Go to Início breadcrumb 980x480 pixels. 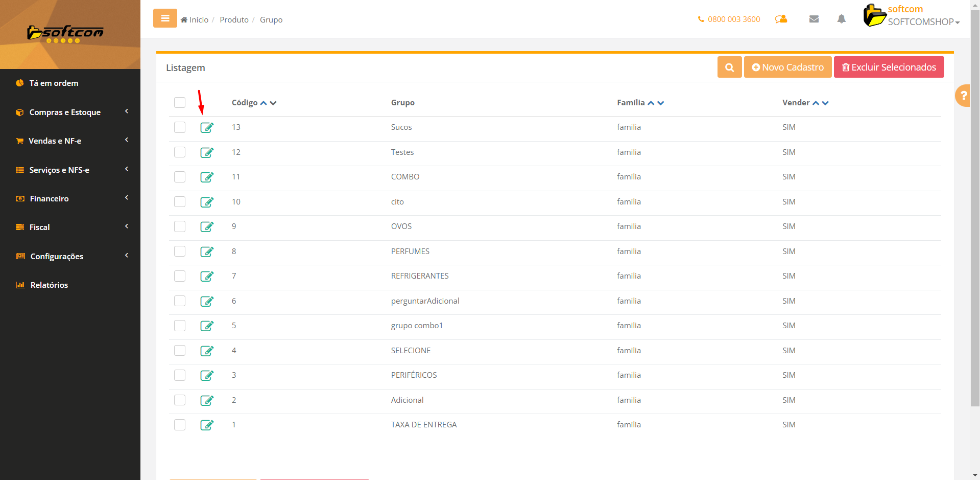coord(195,19)
